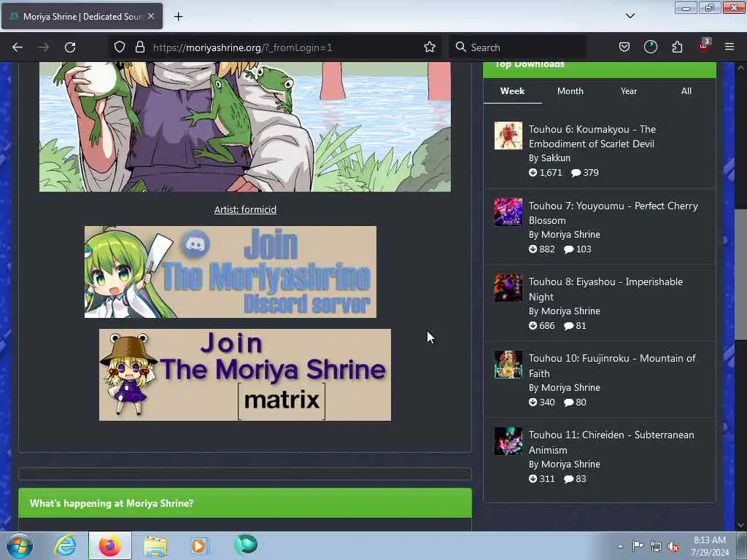Open a new tab with plus button
Screen dimensions: 747x560
[178, 17]
